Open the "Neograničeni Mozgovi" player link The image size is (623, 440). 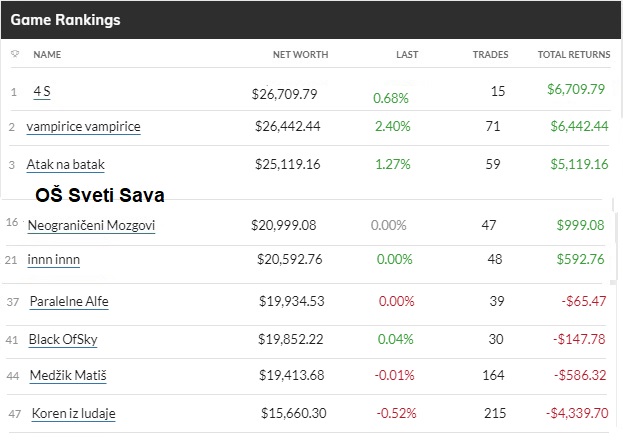[91, 226]
